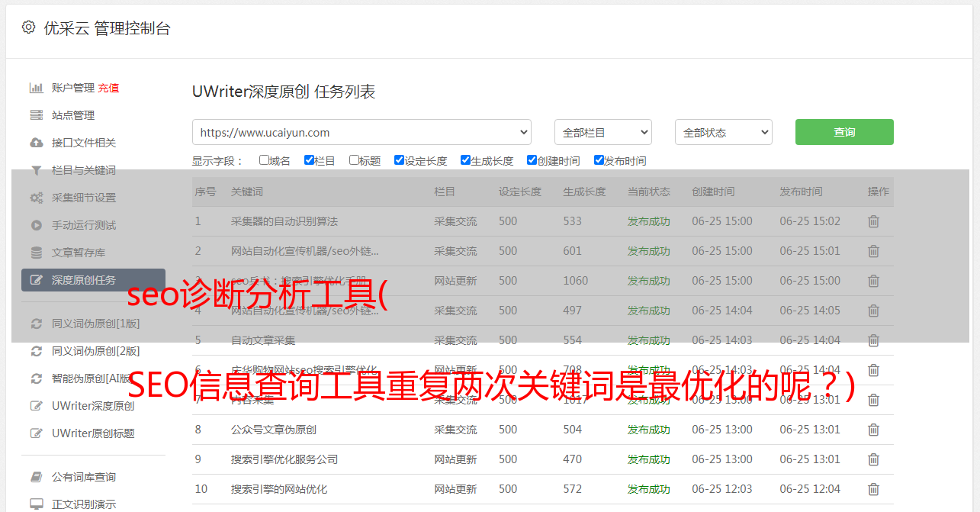Click keyword 搜索引擎优化服务公司
The width and height of the screenshot is (980, 512).
(284, 459)
